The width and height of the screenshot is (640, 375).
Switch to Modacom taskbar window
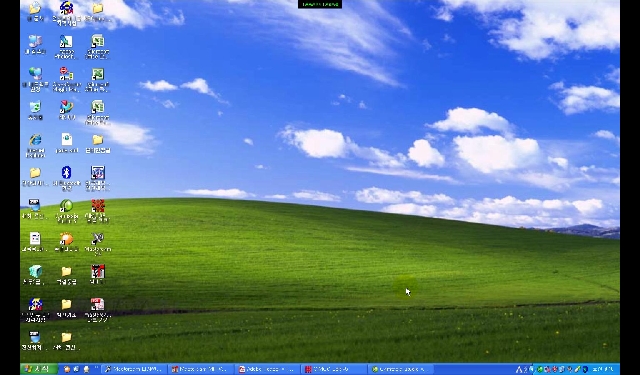[x=134, y=369]
